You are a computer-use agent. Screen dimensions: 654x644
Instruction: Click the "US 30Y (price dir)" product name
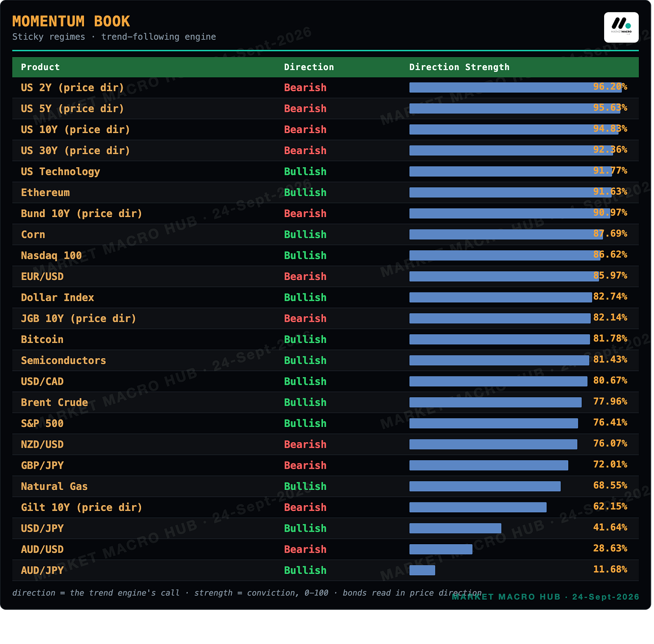click(75, 151)
